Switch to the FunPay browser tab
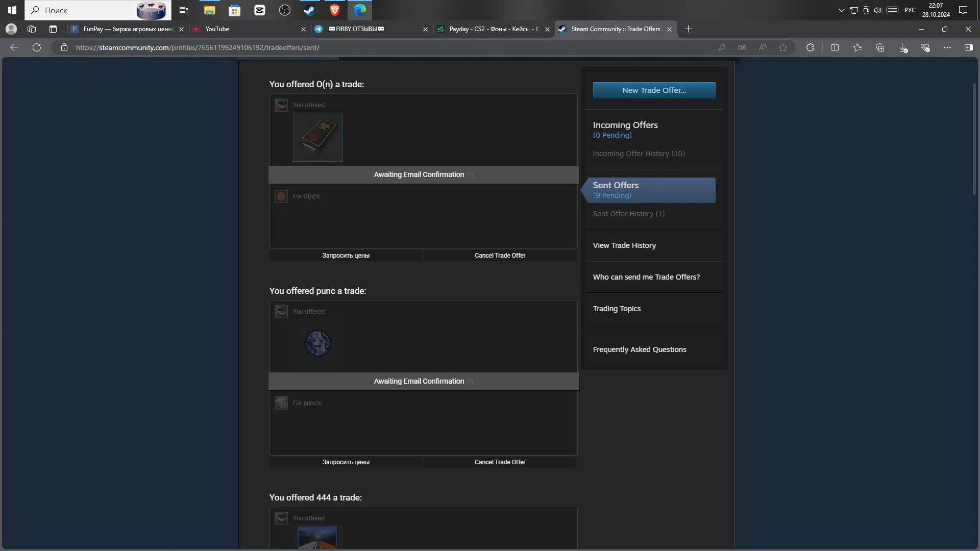980x551 pixels. point(128,29)
